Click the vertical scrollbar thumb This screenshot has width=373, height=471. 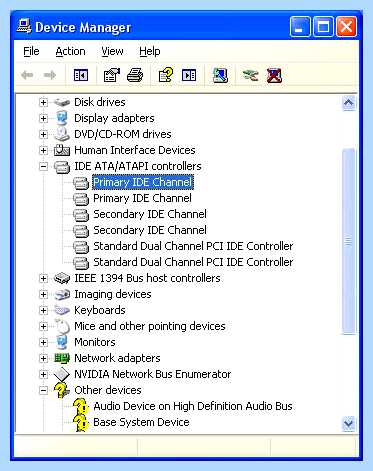tap(349, 241)
